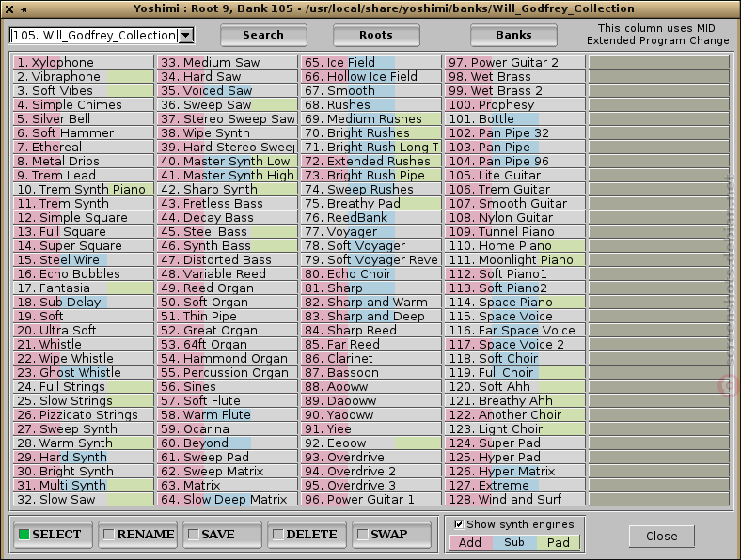
Task: Pick 103. Pan Pipe
Action: 515,147
